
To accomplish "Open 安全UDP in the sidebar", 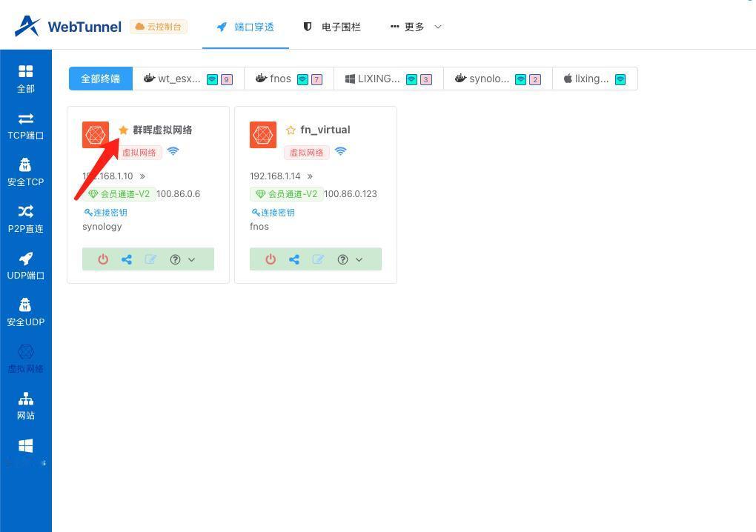I will click(25, 313).
